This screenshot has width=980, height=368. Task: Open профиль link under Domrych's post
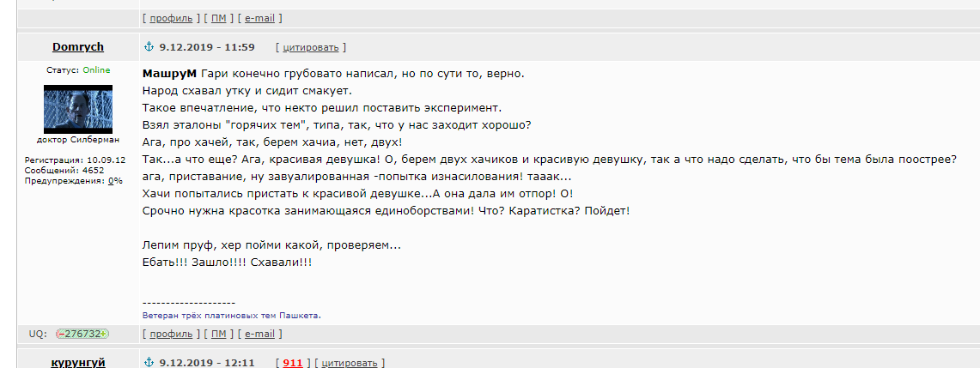171,335
